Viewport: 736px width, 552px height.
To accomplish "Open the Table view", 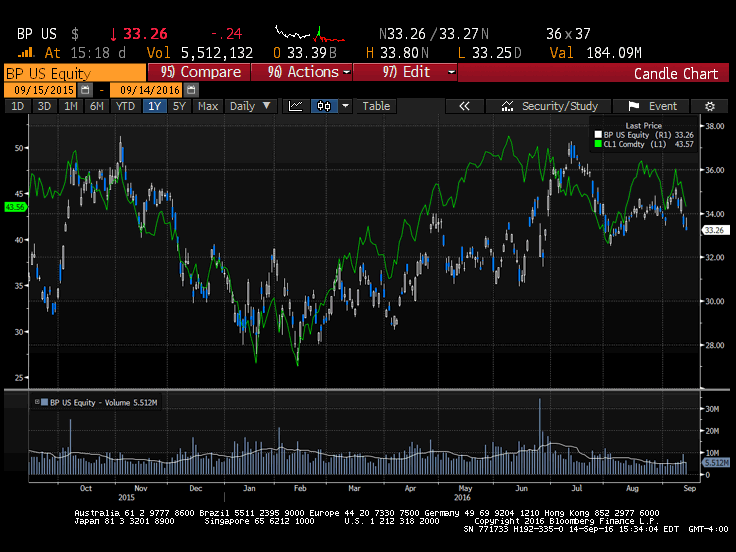I will pyautogui.click(x=376, y=106).
